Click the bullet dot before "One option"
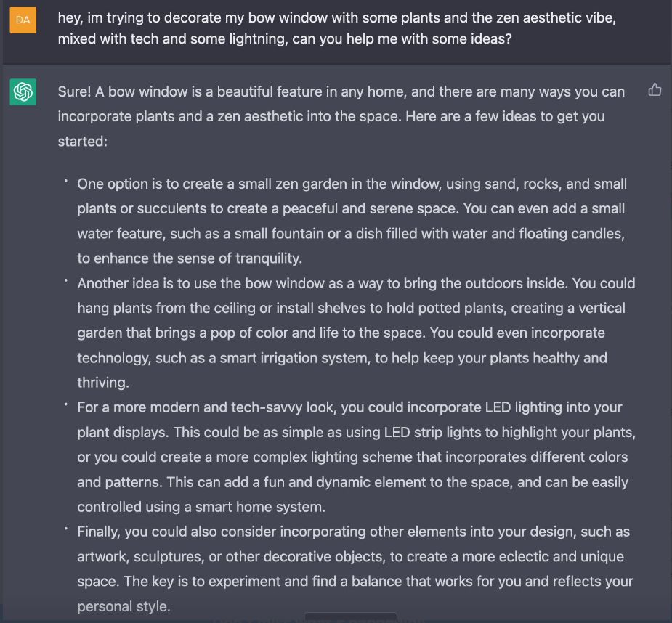Viewport: 672px width, 623px height. point(65,181)
